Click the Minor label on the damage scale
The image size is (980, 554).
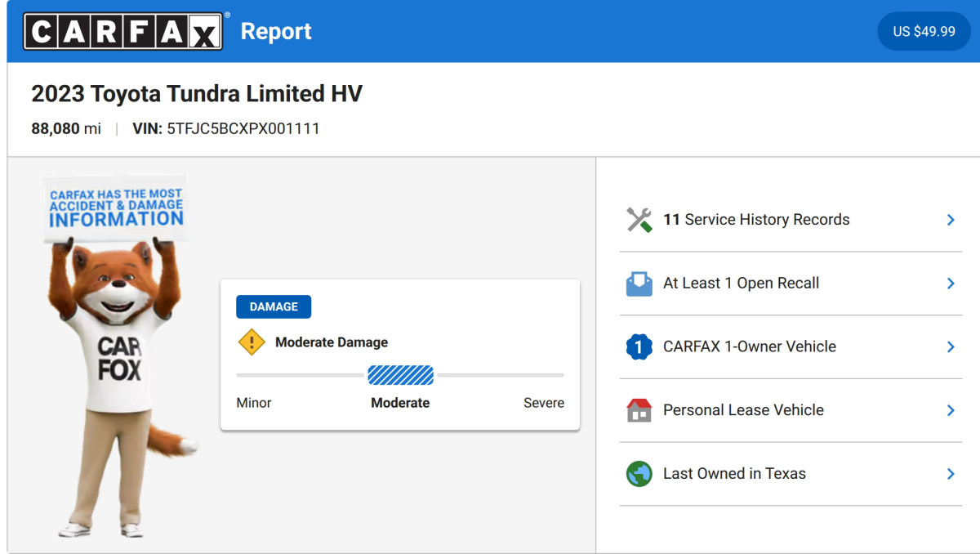click(x=254, y=403)
